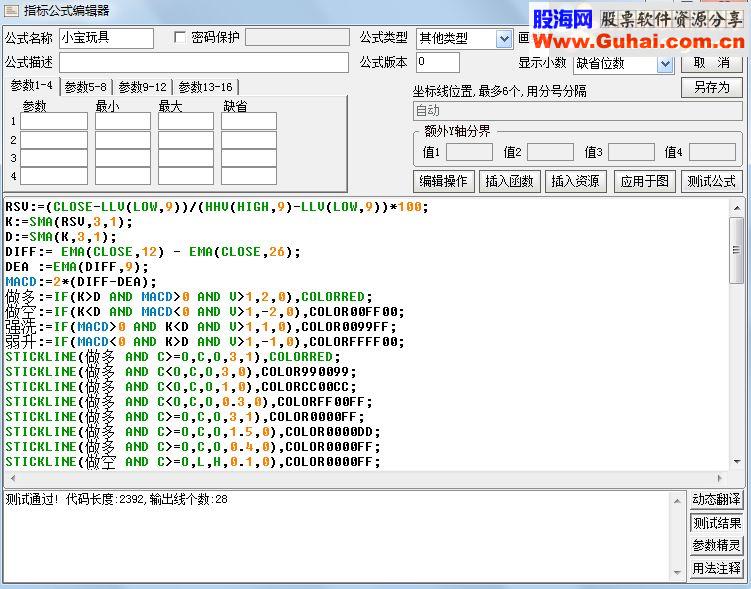751x589 pixels.
Task: Click the 值4 input field
Action: pyautogui.click(x=712, y=152)
